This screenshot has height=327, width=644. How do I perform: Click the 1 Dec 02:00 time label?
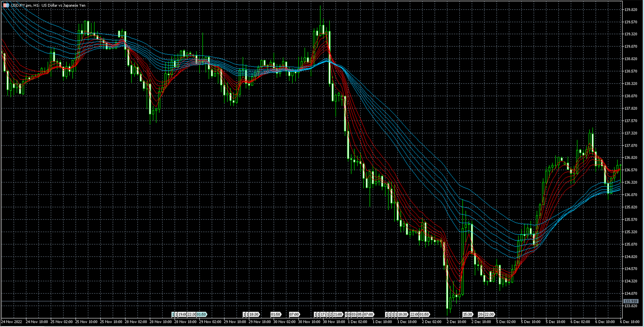(x=357, y=322)
